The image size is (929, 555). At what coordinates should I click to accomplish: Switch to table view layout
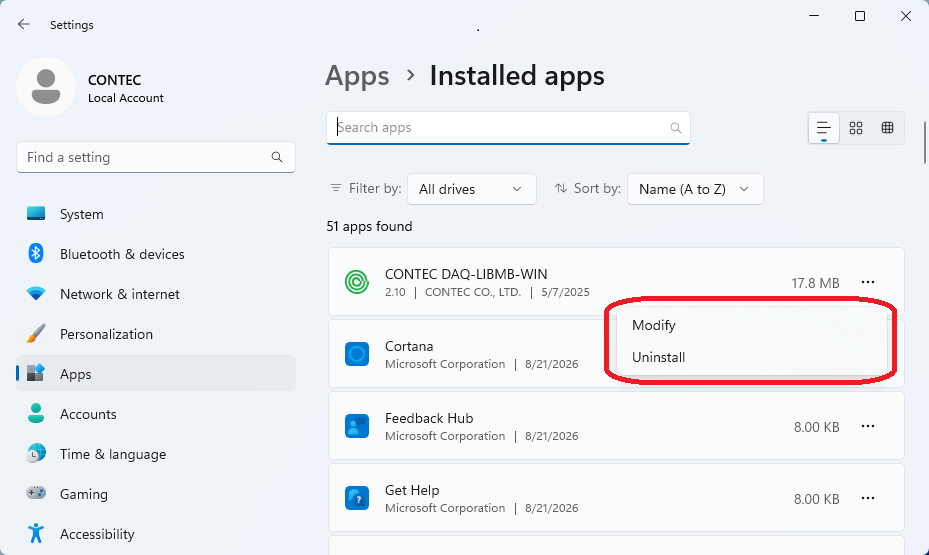(888, 127)
